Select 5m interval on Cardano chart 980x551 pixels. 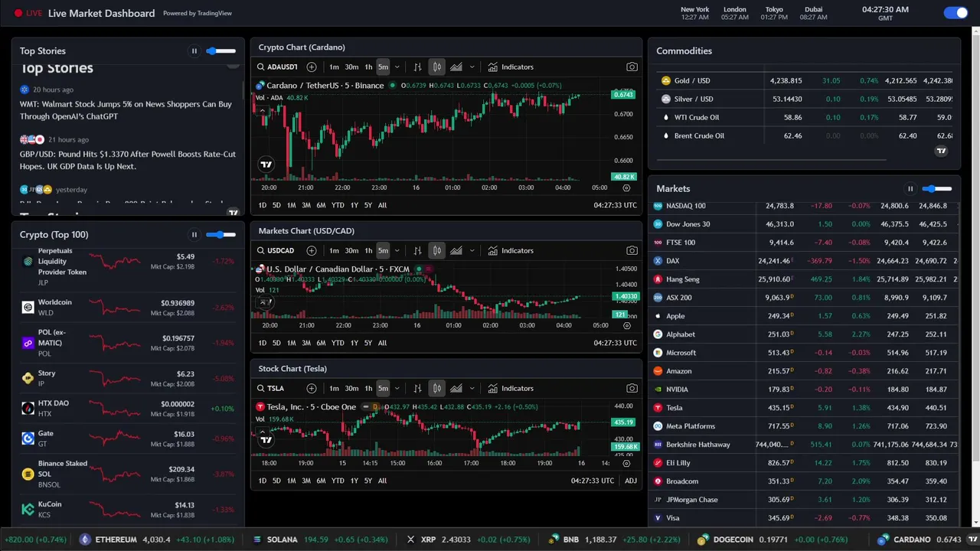click(383, 67)
